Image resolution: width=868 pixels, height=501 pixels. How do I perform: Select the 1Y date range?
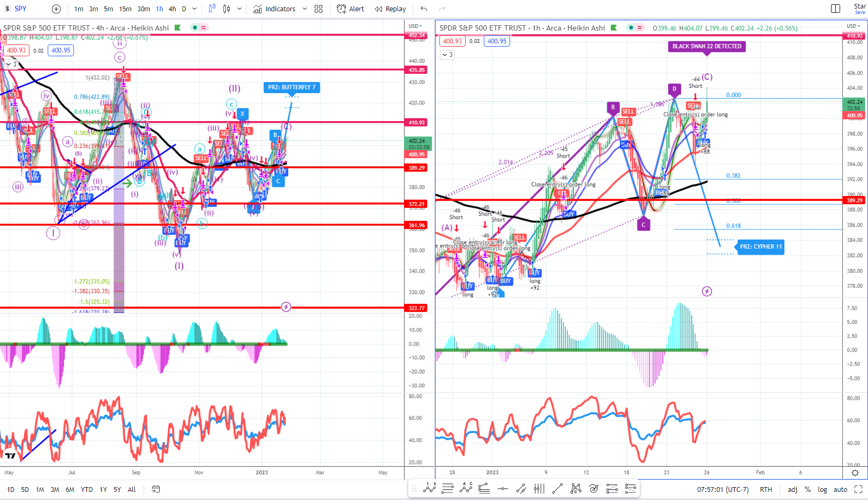[x=103, y=490]
